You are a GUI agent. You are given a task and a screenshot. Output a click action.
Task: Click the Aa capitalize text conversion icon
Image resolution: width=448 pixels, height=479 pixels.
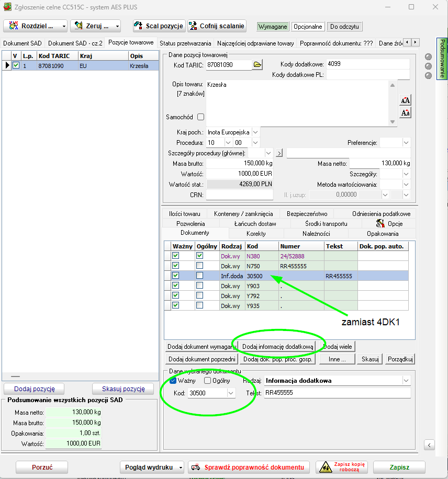point(405,113)
